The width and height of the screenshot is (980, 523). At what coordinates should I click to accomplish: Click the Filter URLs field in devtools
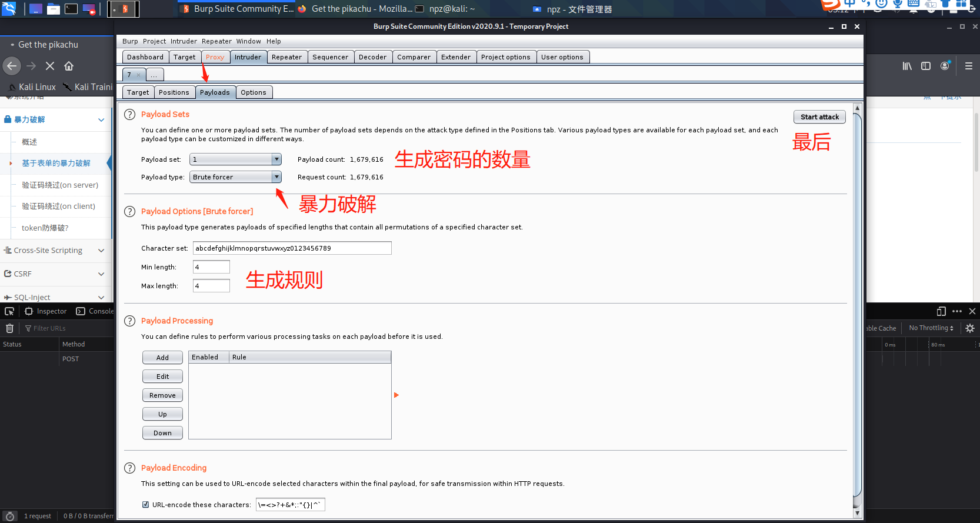[x=49, y=328]
